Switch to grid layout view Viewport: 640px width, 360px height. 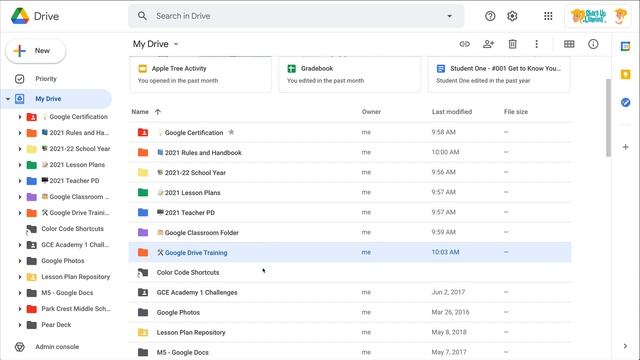(x=569, y=44)
